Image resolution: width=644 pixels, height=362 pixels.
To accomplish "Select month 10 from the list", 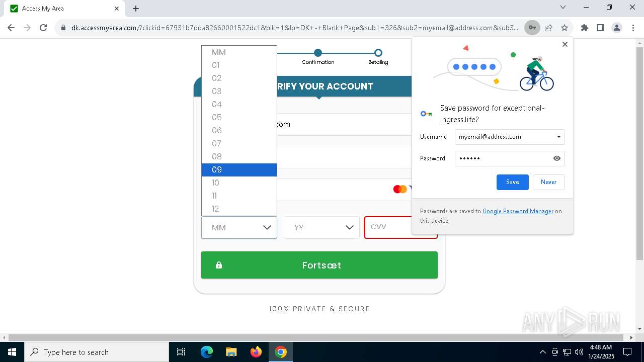I will (x=239, y=183).
